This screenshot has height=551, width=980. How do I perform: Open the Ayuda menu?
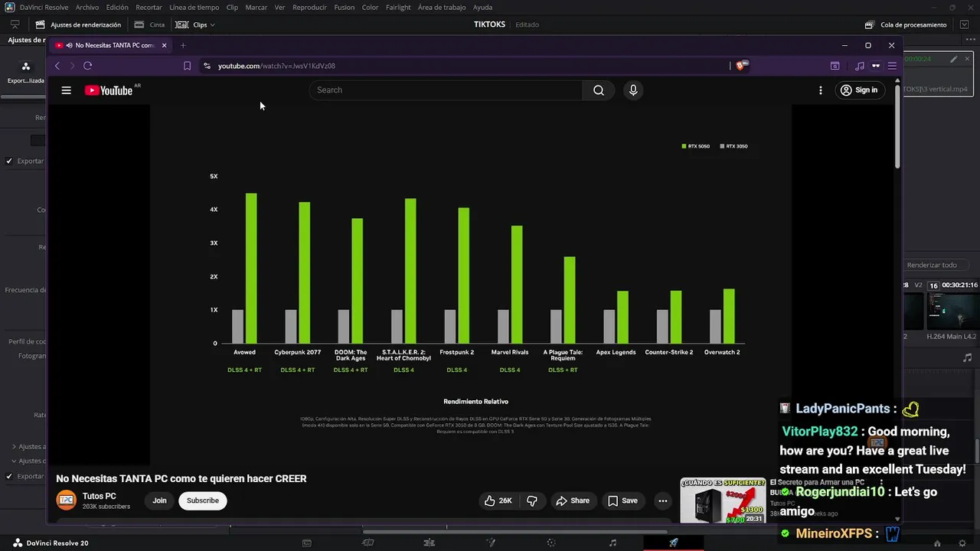[483, 7]
